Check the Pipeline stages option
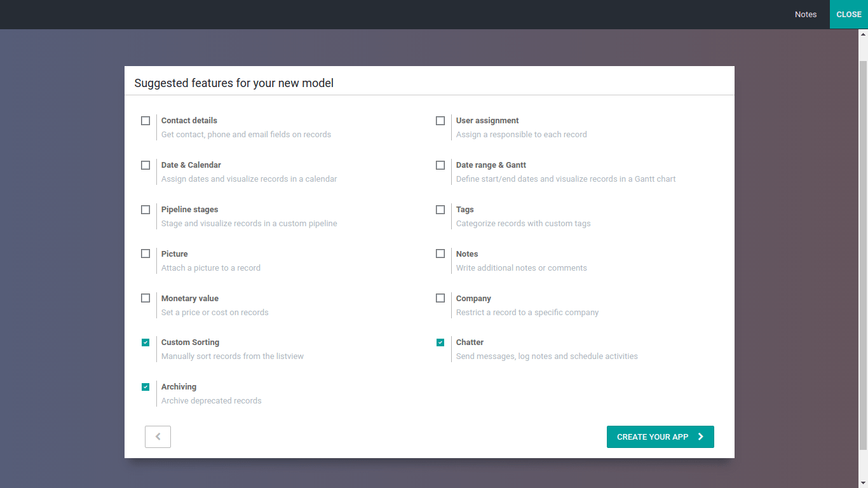This screenshot has width=868, height=488. [x=146, y=210]
